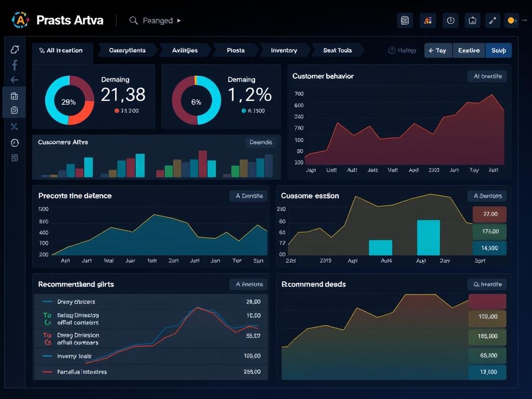Switch to the Exstire view mode
The width and height of the screenshot is (532, 399).
(x=469, y=50)
